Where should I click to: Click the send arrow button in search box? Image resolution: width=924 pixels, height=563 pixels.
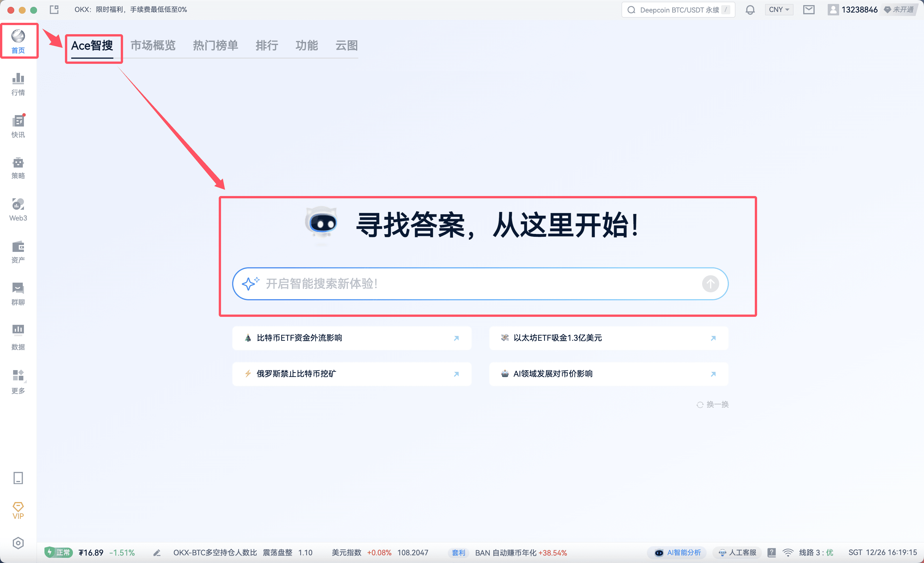coord(710,283)
